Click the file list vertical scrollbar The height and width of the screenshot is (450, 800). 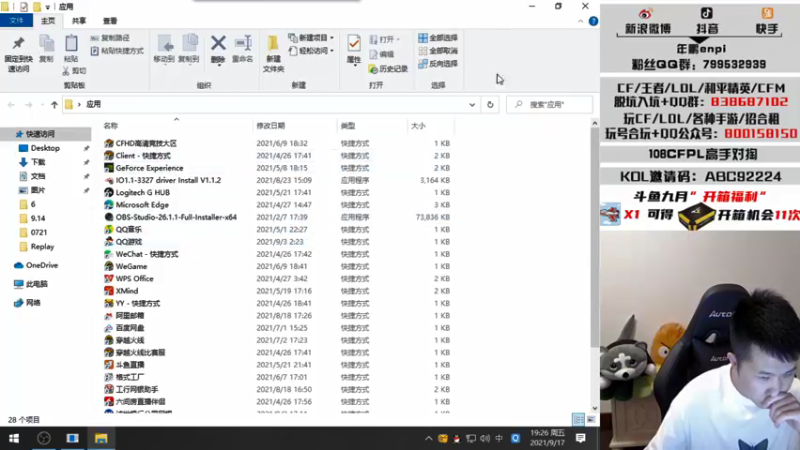(594, 237)
